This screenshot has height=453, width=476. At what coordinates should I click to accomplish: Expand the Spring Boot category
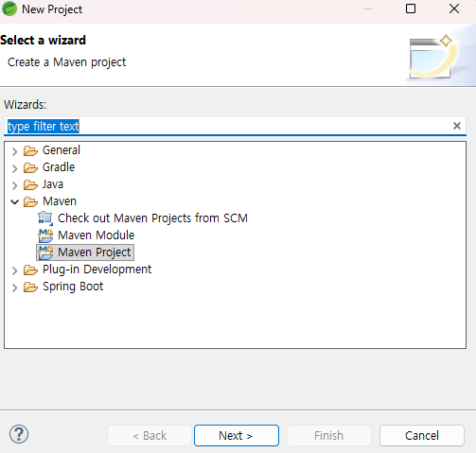[x=14, y=287]
